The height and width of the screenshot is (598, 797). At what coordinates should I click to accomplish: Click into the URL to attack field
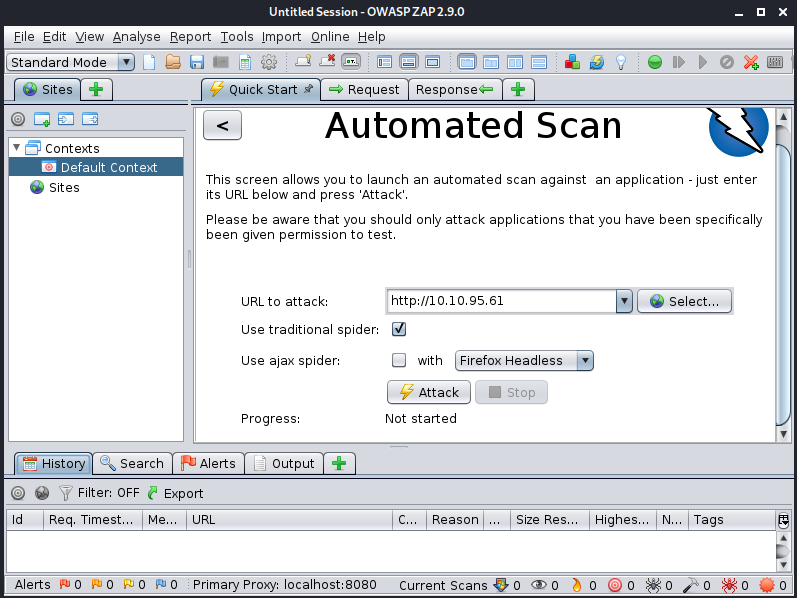coord(500,301)
